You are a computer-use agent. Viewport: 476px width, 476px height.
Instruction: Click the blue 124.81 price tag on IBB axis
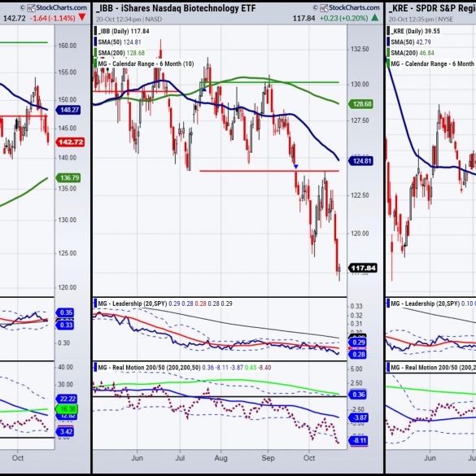(361, 160)
